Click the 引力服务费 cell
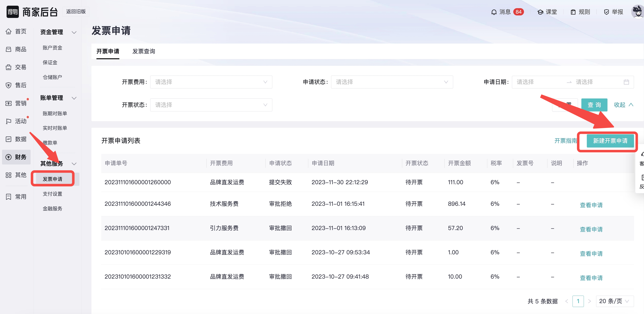 click(x=224, y=228)
